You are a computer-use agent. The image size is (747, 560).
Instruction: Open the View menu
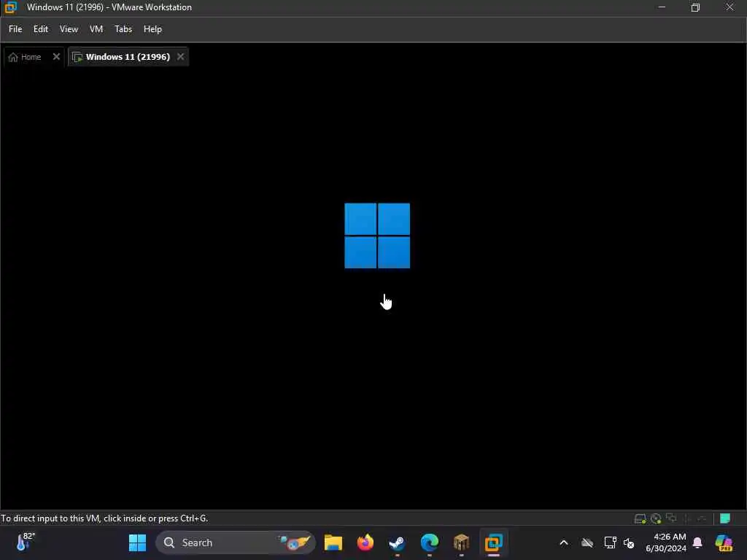(69, 29)
